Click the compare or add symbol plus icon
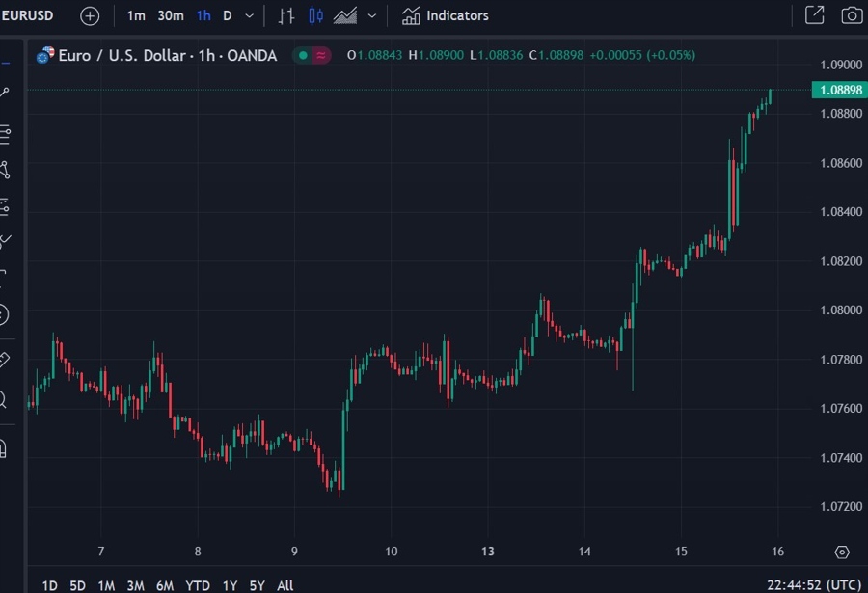Screen dimensions: 868x593 pyautogui.click(x=90, y=16)
